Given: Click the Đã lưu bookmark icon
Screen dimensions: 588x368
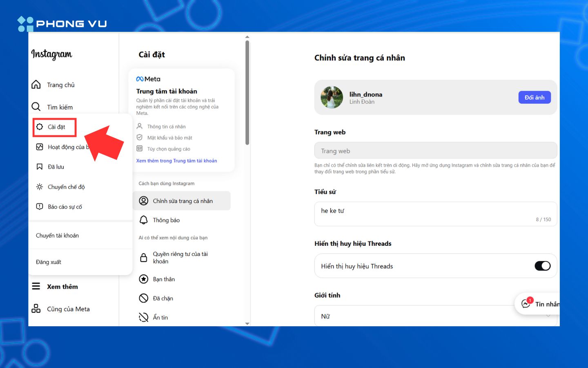Looking at the screenshot, I should pos(40,167).
